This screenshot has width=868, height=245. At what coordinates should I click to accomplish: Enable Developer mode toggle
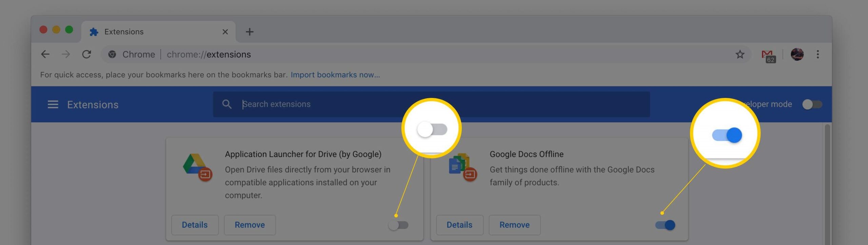point(812,104)
